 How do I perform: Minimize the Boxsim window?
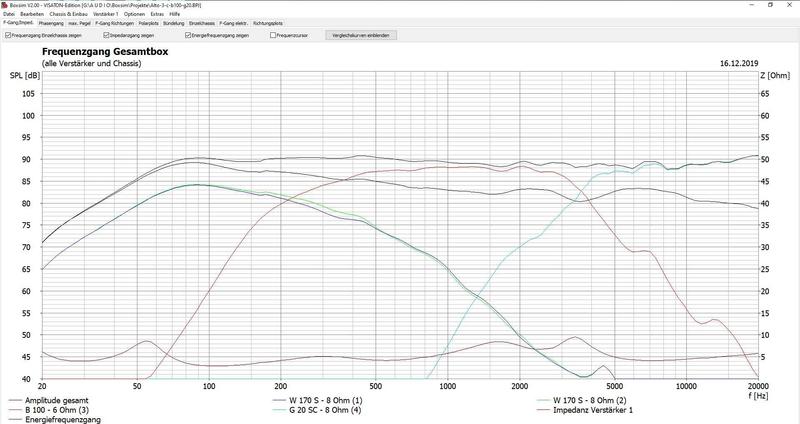(753, 5)
